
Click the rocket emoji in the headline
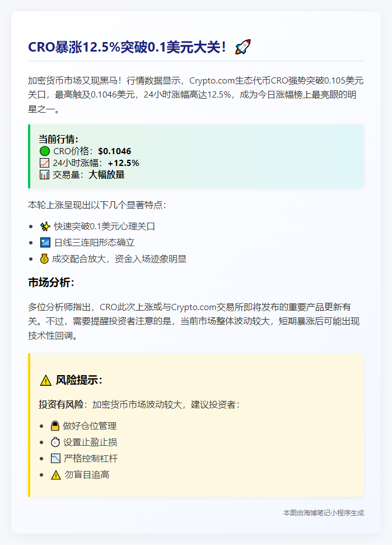pyautogui.click(x=242, y=47)
